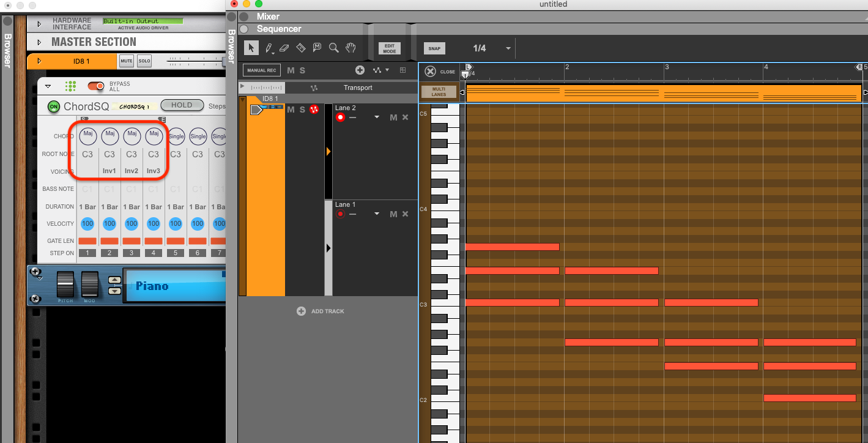Click the add track plus icon in track list header
868x443 pixels.
360,70
